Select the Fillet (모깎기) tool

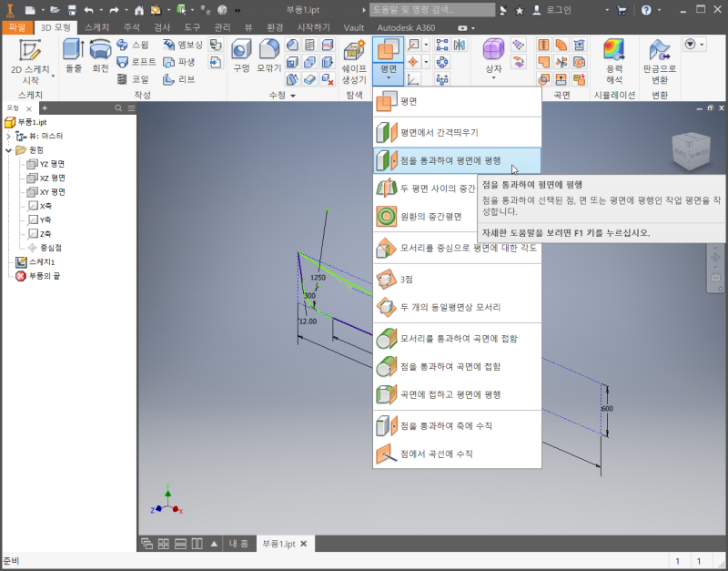(268, 56)
